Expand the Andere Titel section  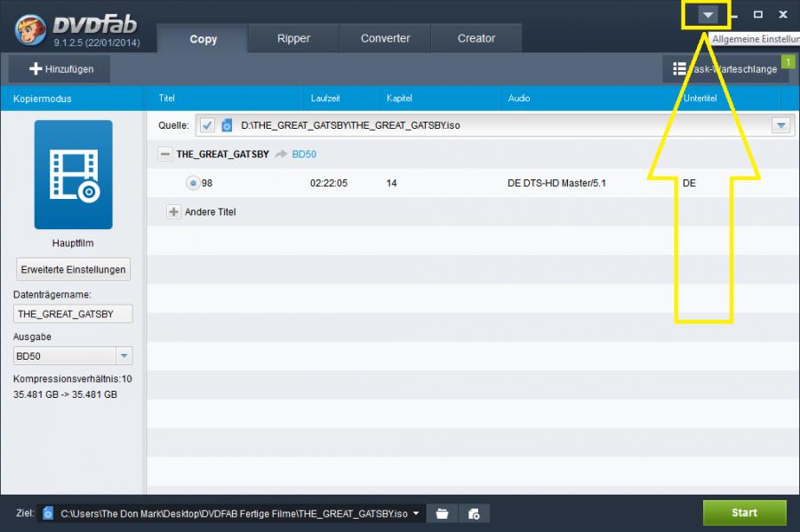click(173, 212)
